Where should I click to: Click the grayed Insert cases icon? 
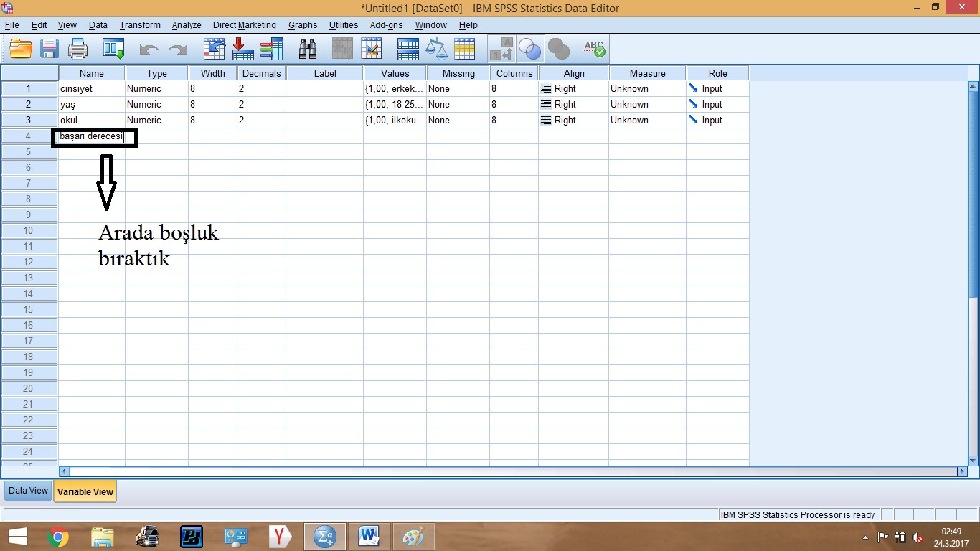343,49
